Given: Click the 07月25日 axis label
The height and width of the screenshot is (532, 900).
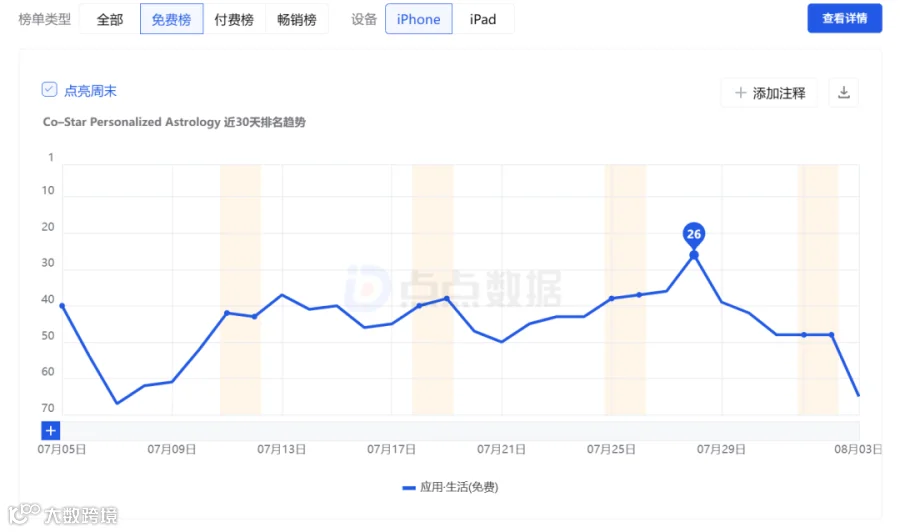Looking at the screenshot, I should pyautogui.click(x=611, y=449).
